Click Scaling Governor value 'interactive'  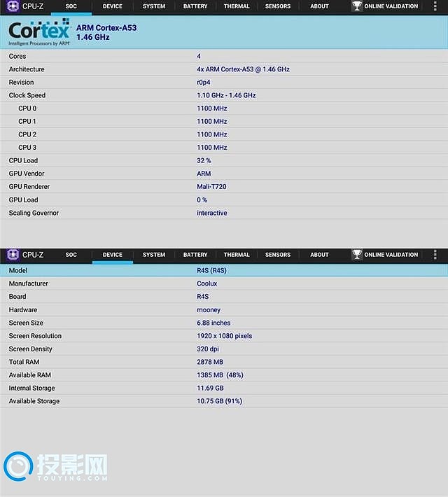[x=212, y=213]
